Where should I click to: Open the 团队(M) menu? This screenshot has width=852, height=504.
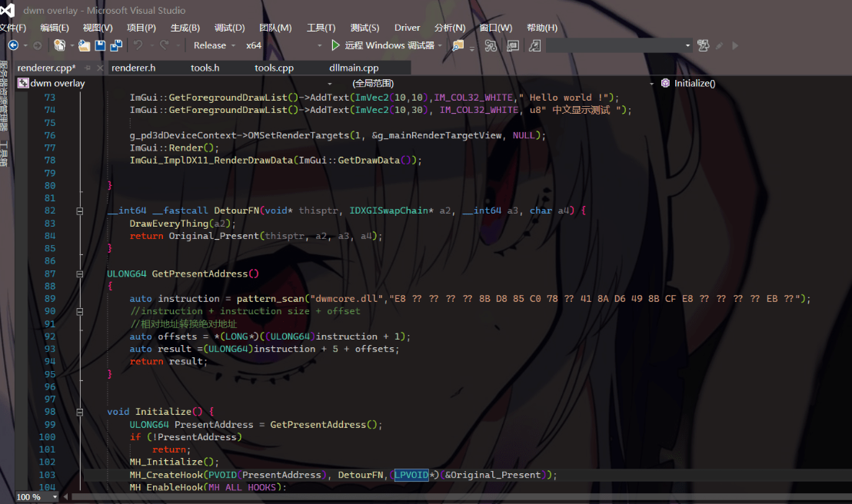click(x=275, y=28)
